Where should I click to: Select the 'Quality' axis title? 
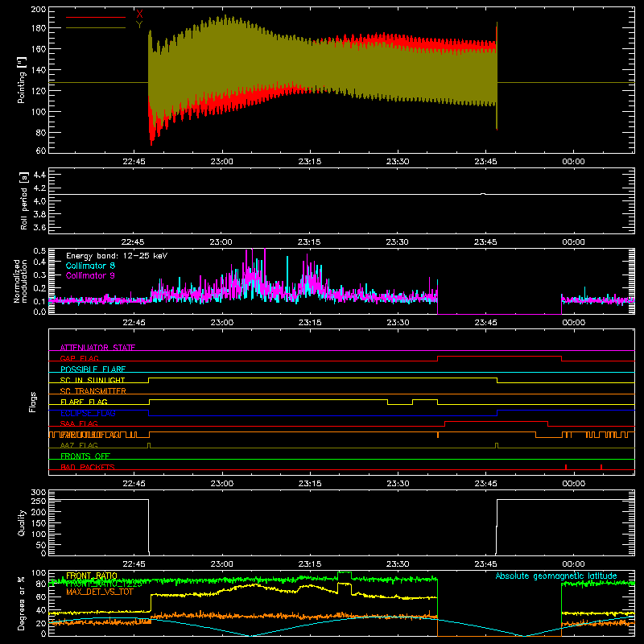pyautogui.click(x=22, y=522)
